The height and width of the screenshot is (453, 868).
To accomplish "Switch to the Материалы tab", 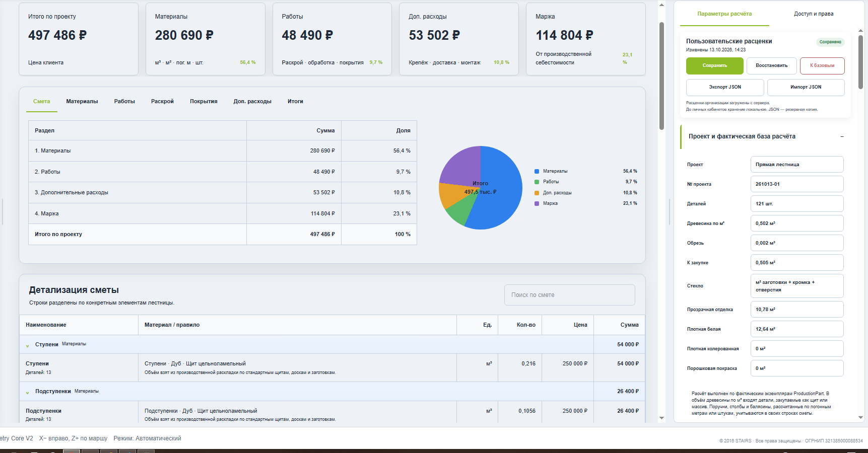I will (82, 102).
